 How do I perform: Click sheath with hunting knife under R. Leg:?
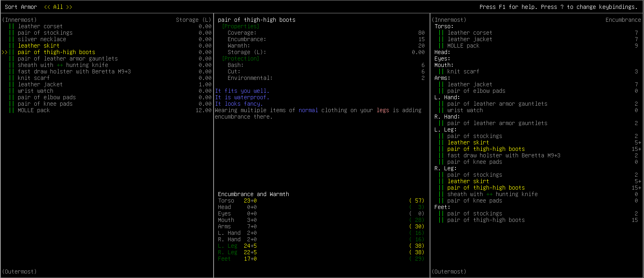pyautogui.click(x=493, y=194)
